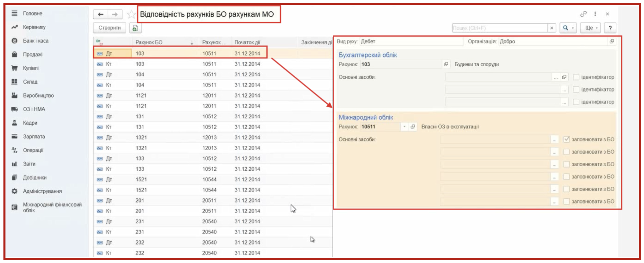Image resolution: width=644 pixels, height=263 pixels.
Task: Click the record icon of the Кт 1521 row
Action: (100, 190)
